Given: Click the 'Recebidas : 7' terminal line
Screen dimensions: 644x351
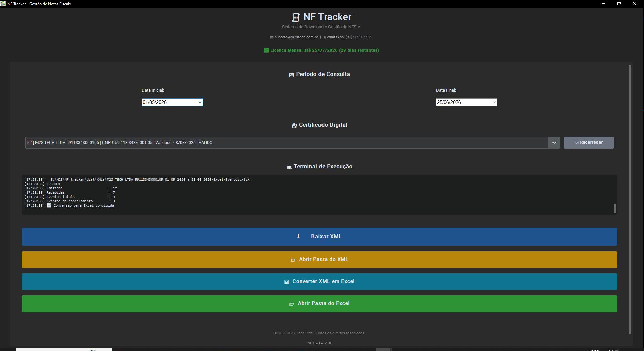Looking at the screenshot, I should 70,193.
